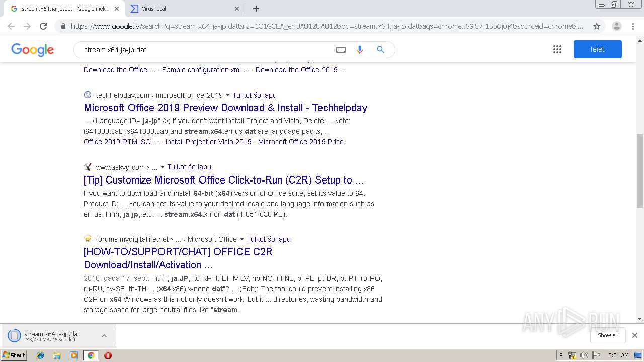This screenshot has height=362, width=644.
Task: Open dropdown arrow next to techhelpday.com result
Action: point(228,95)
